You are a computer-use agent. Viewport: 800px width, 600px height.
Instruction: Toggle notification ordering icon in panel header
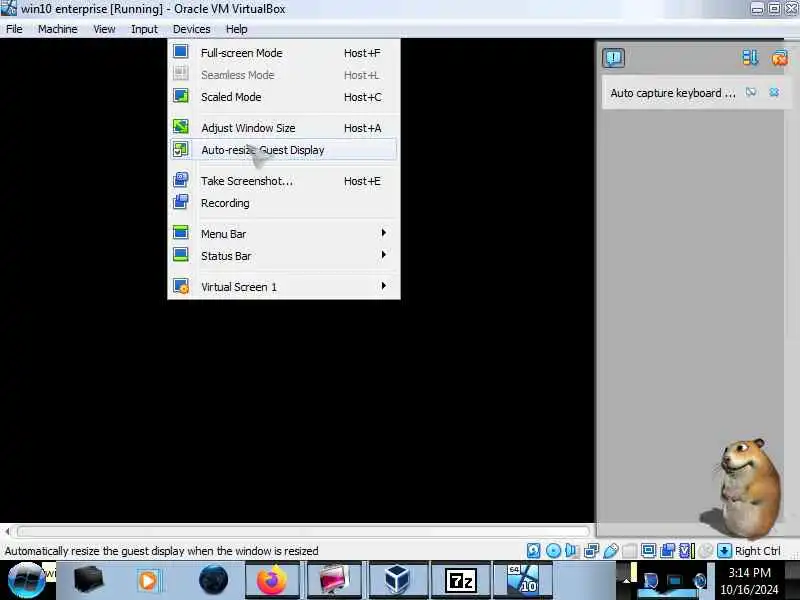(750, 58)
